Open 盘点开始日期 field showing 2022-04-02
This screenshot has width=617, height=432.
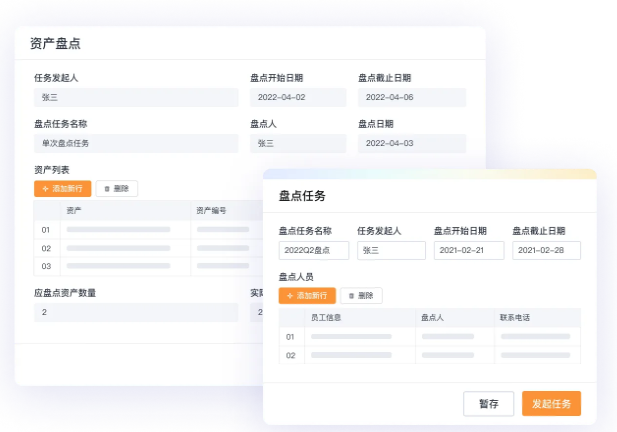pyautogui.click(x=298, y=97)
